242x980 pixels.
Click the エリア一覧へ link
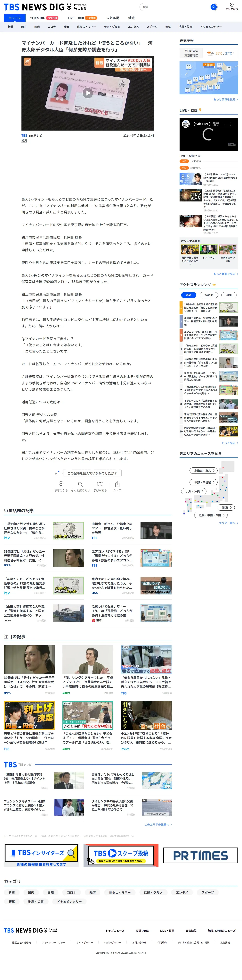tap(228, 523)
